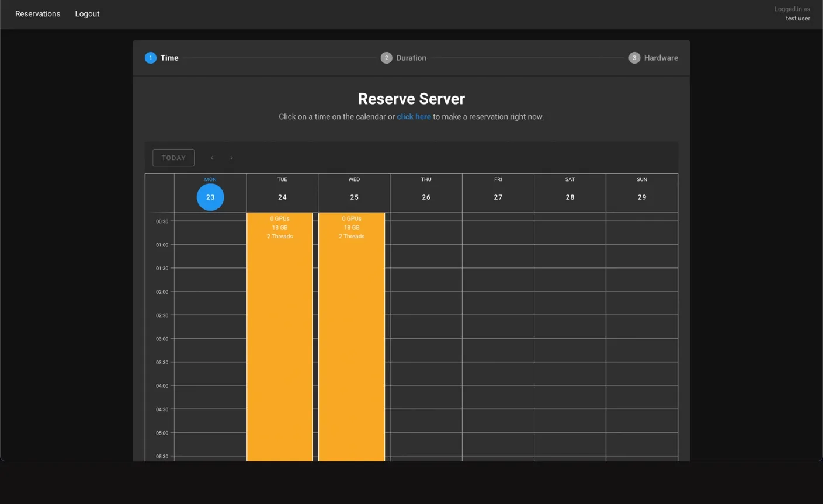Pick the Thursday slot starting at 01:00
This screenshot has height=504, width=823.
click(426, 256)
